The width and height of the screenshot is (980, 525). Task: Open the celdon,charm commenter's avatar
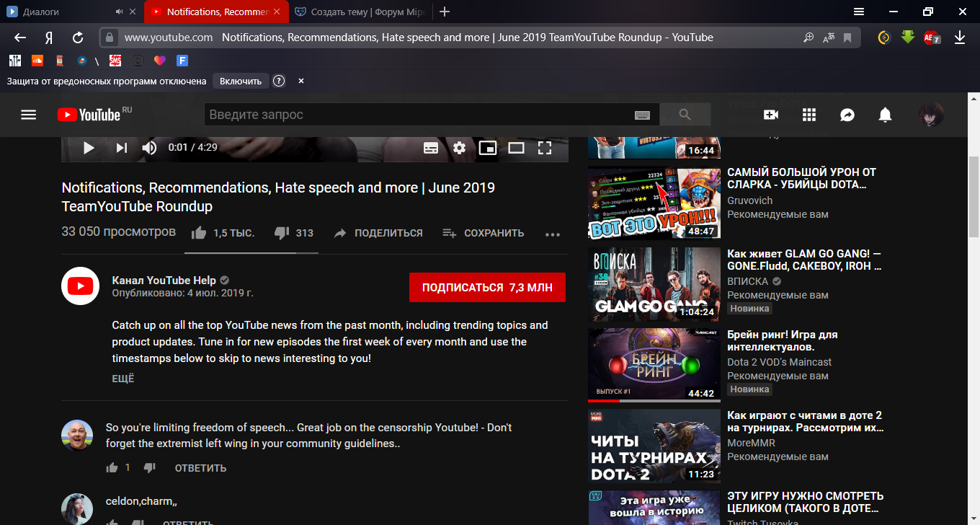pyautogui.click(x=77, y=509)
